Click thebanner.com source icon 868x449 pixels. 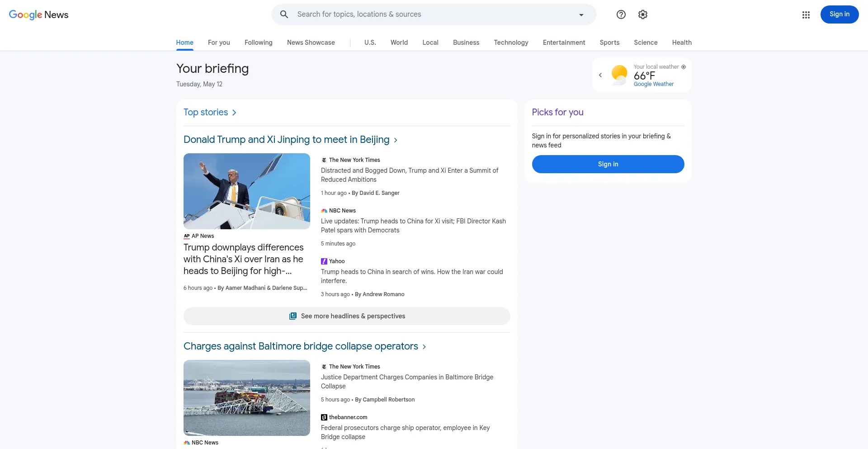324,417
